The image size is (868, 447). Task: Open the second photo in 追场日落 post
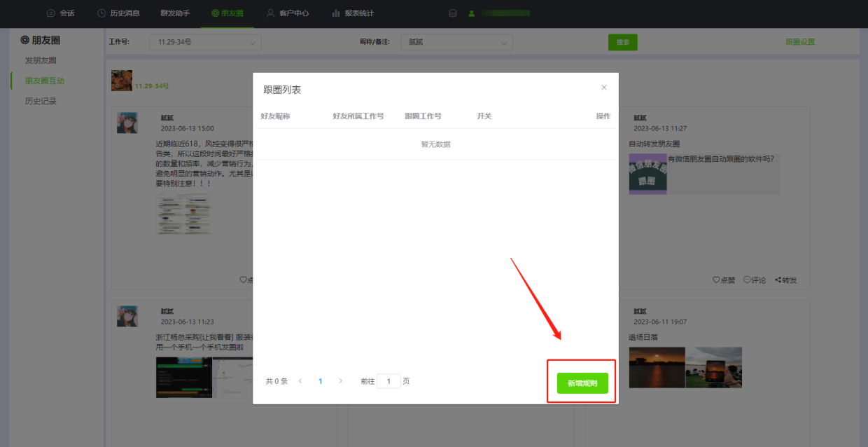(x=713, y=368)
